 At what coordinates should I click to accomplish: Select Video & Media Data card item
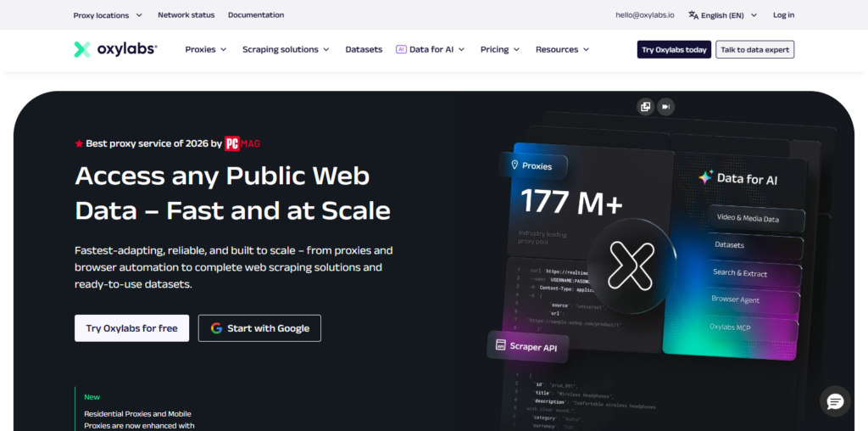pos(756,218)
